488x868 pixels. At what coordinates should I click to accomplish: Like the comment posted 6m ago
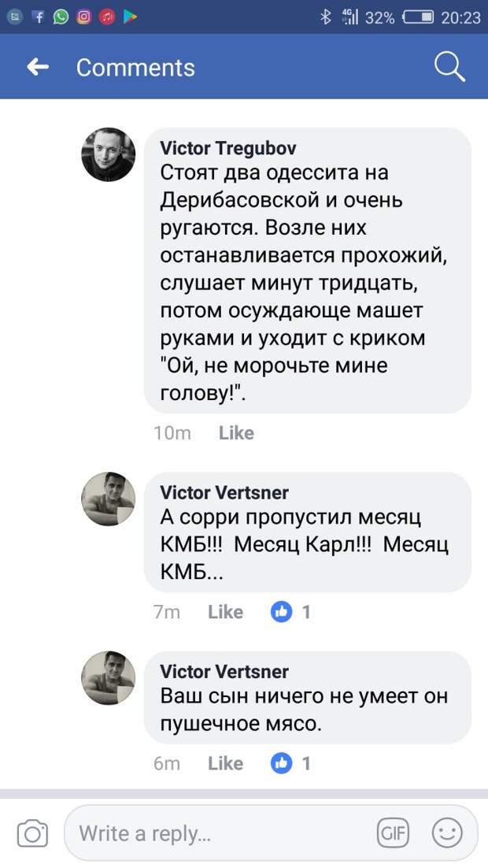pyautogui.click(x=225, y=762)
